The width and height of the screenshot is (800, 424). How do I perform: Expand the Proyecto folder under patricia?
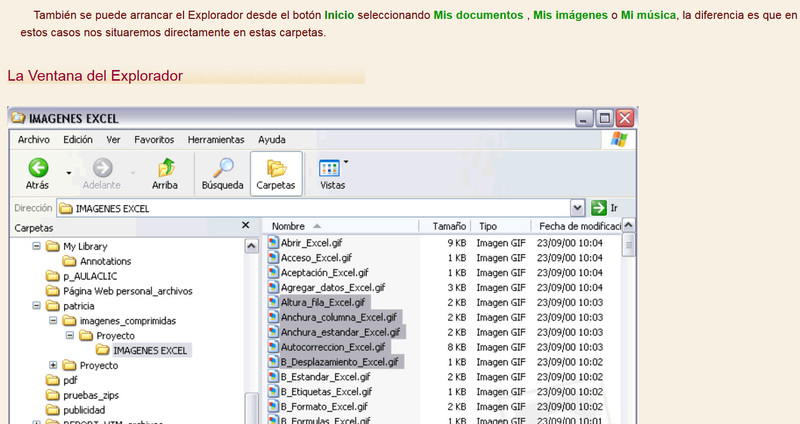point(53,365)
